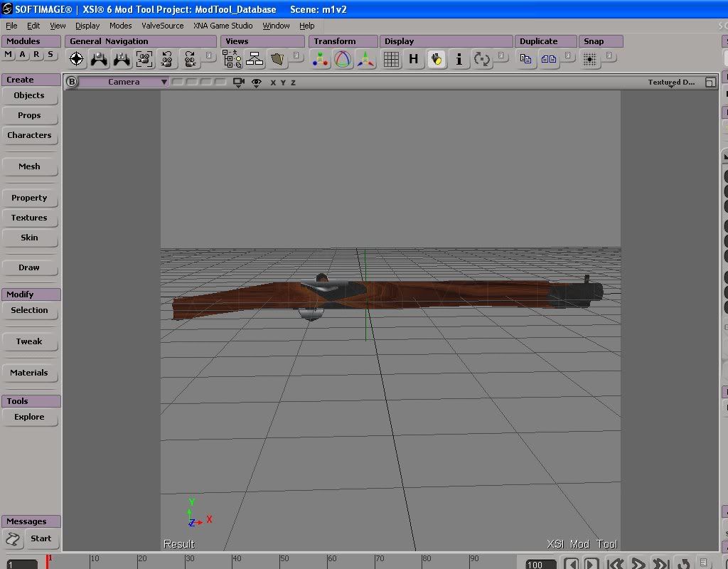Open the Display options small icon
This screenshot has height=569, width=728.
click(x=501, y=55)
